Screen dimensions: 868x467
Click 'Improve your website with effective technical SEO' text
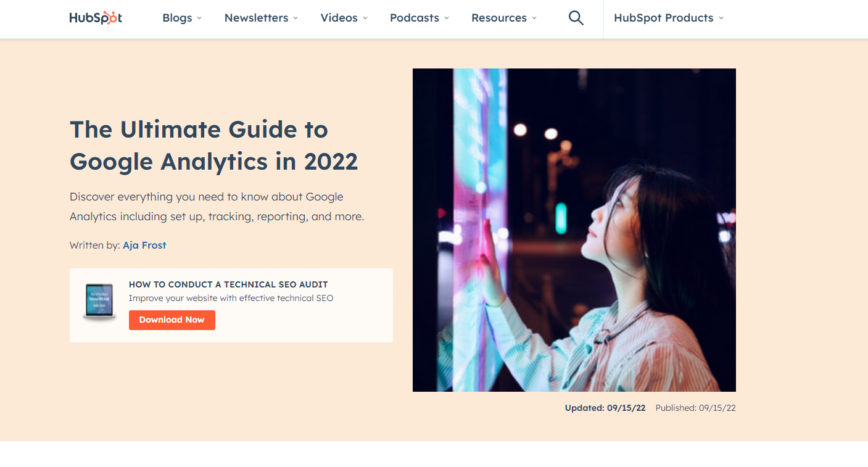[231, 299]
